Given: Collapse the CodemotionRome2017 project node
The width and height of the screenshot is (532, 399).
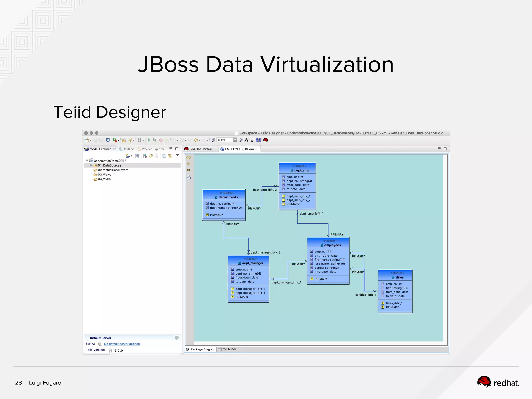Looking at the screenshot, I should coord(87,161).
